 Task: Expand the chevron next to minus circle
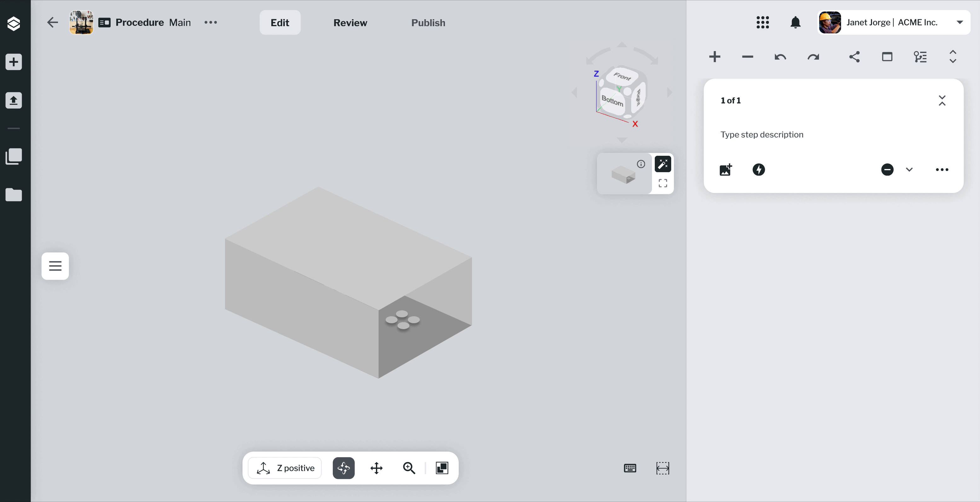click(x=909, y=170)
